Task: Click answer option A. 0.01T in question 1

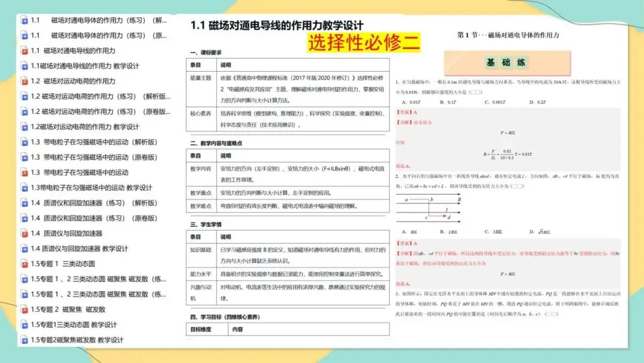Action: (411, 102)
